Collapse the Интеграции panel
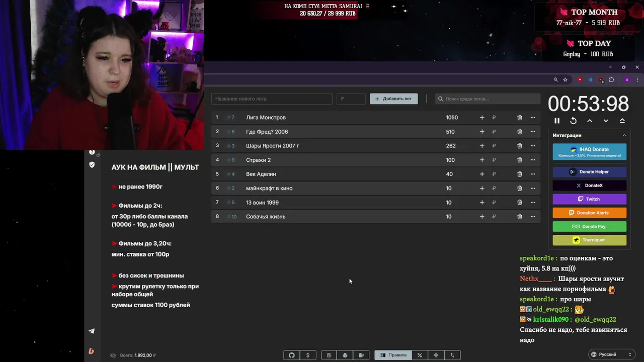 624,135
